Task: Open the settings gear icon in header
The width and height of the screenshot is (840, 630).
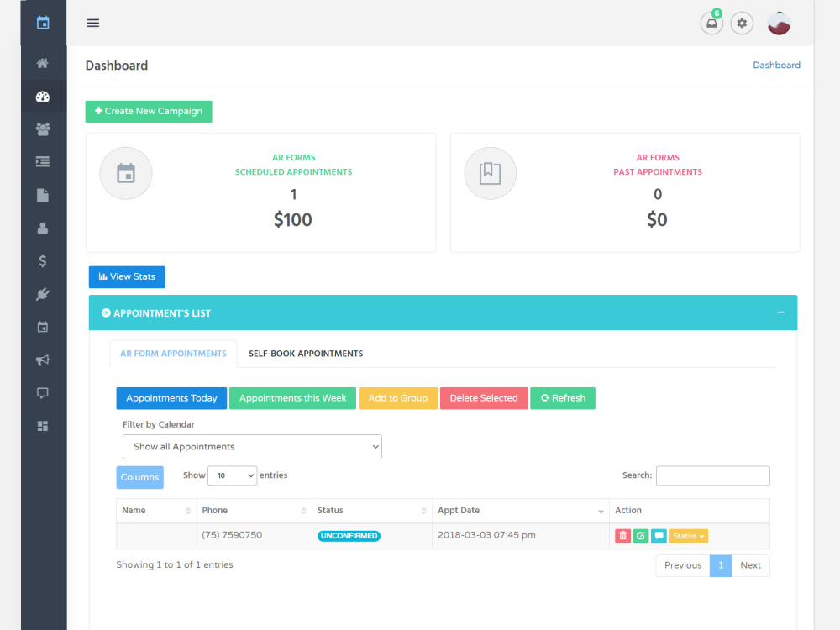Action: pos(742,23)
